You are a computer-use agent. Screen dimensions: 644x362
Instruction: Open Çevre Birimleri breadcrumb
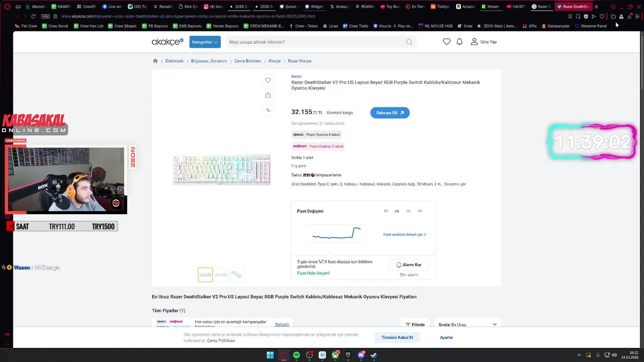tap(248, 61)
